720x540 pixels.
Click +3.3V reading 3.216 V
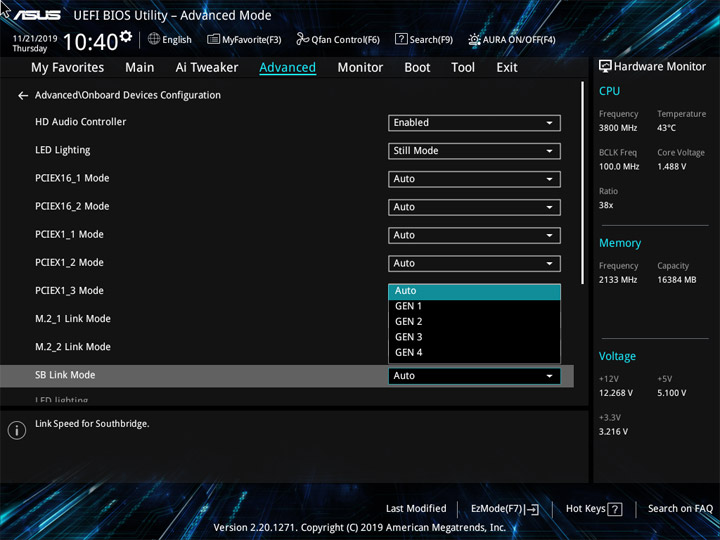613,432
